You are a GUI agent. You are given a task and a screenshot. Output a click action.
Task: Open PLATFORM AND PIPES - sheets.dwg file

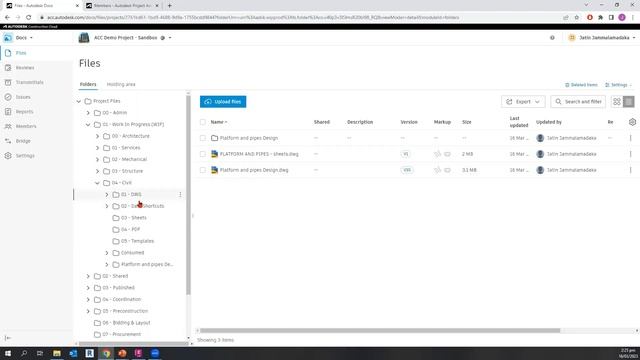point(259,154)
